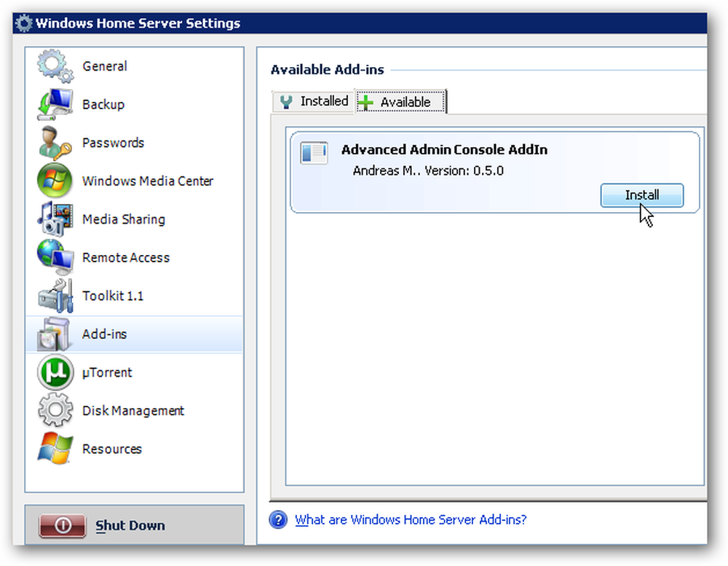728x566 pixels.
Task: Click the Shut Down label
Action: 130,526
